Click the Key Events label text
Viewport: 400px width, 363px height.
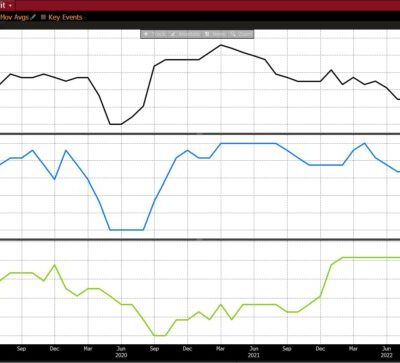pos(65,17)
